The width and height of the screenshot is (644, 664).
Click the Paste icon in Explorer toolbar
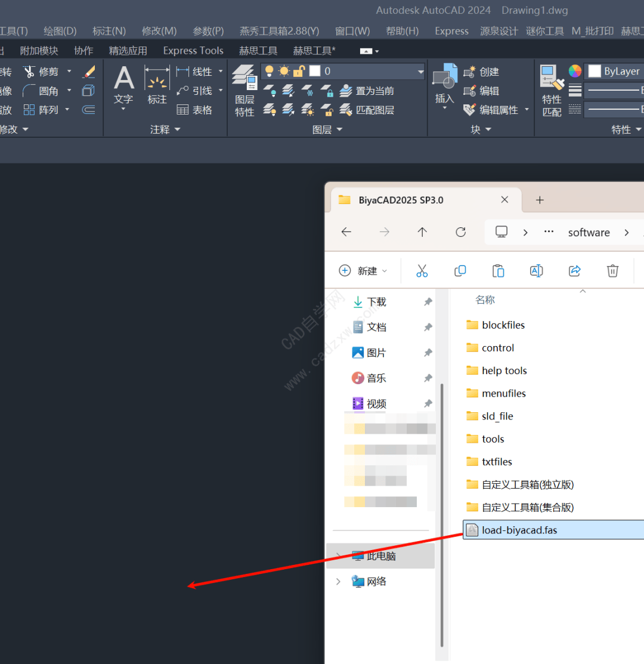point(498,271)
